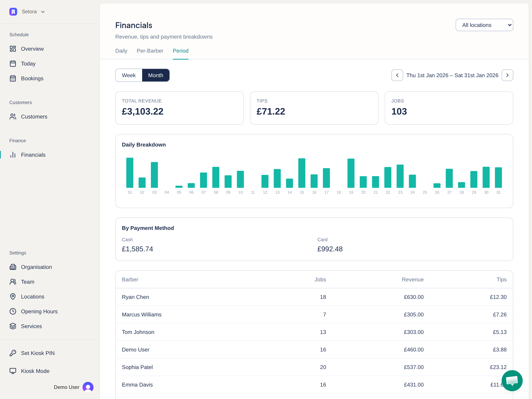Select the Month period toggle
The width and height of the screenshot is (532, 399).
coord(156,75)
